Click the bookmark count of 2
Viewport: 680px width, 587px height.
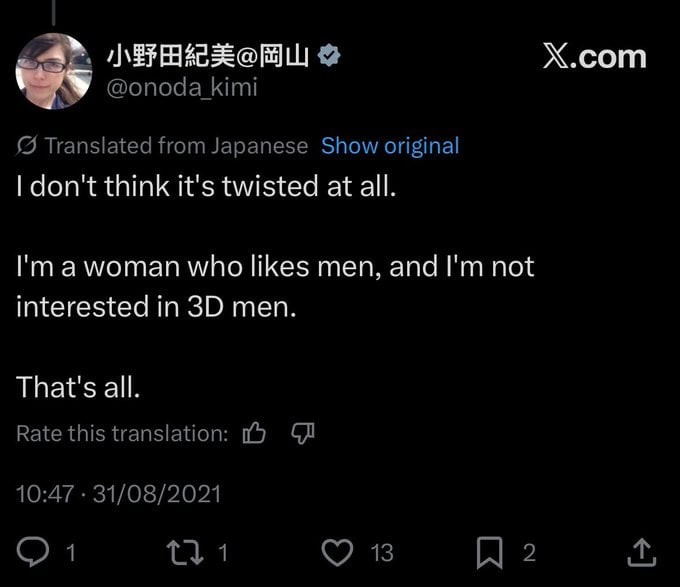[529, 552]
